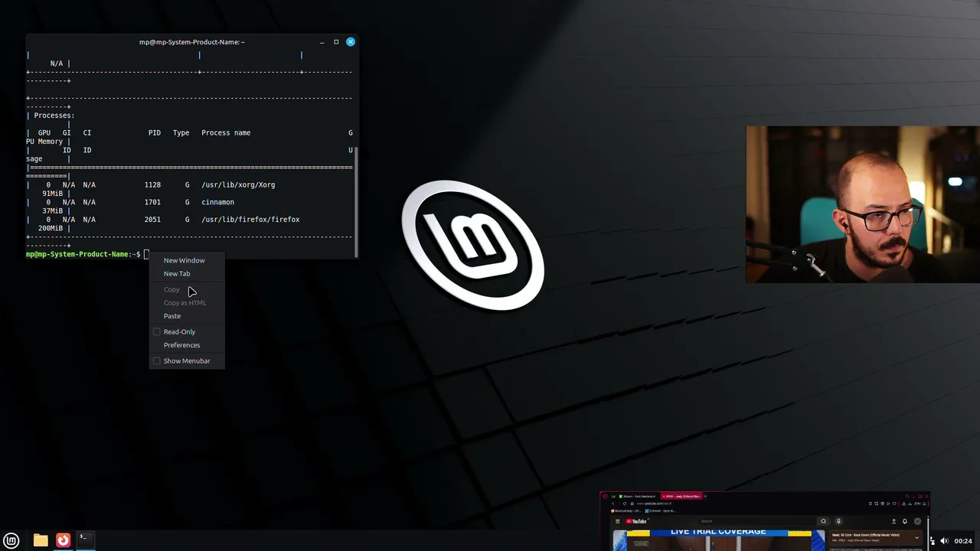Choose New Window in the context menu
The height and width of the screenshot is (551, 980).
184,260
